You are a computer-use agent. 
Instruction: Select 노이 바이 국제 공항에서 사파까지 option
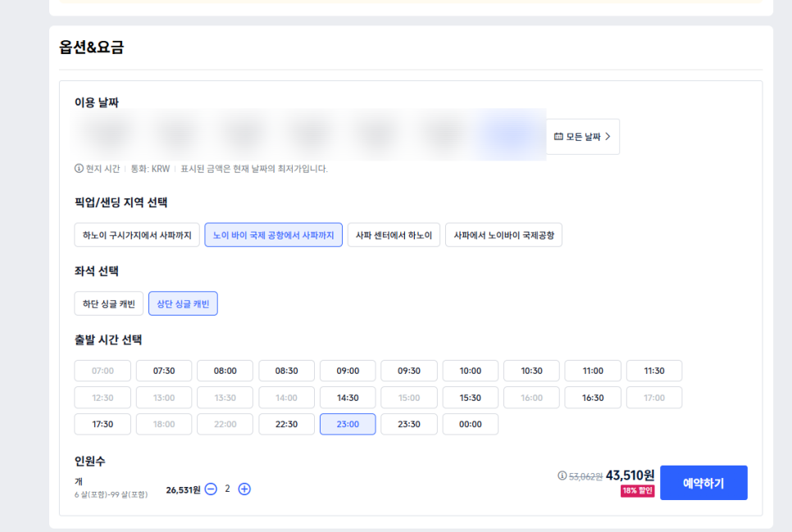pyautogui.click(x=273, y=235)
